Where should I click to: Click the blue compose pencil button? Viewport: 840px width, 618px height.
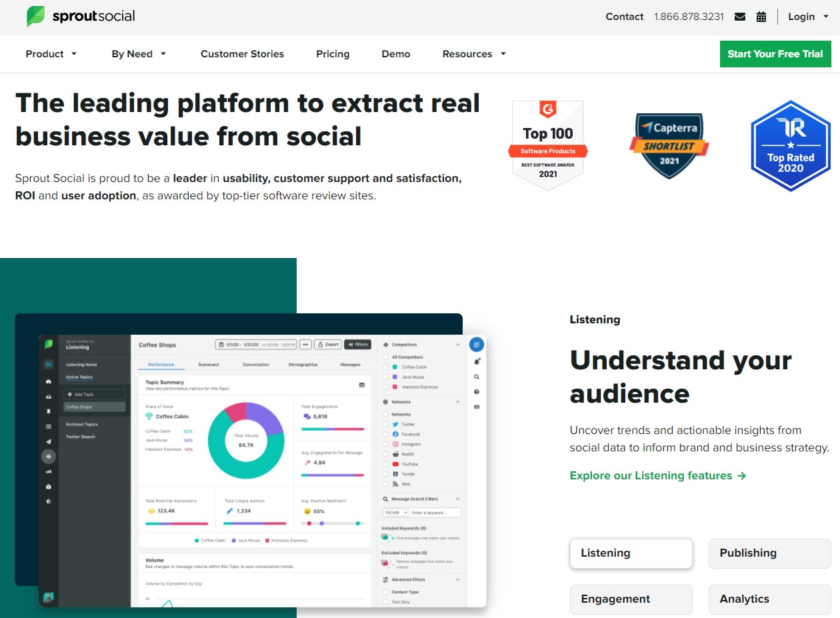(x=476, y=345)
